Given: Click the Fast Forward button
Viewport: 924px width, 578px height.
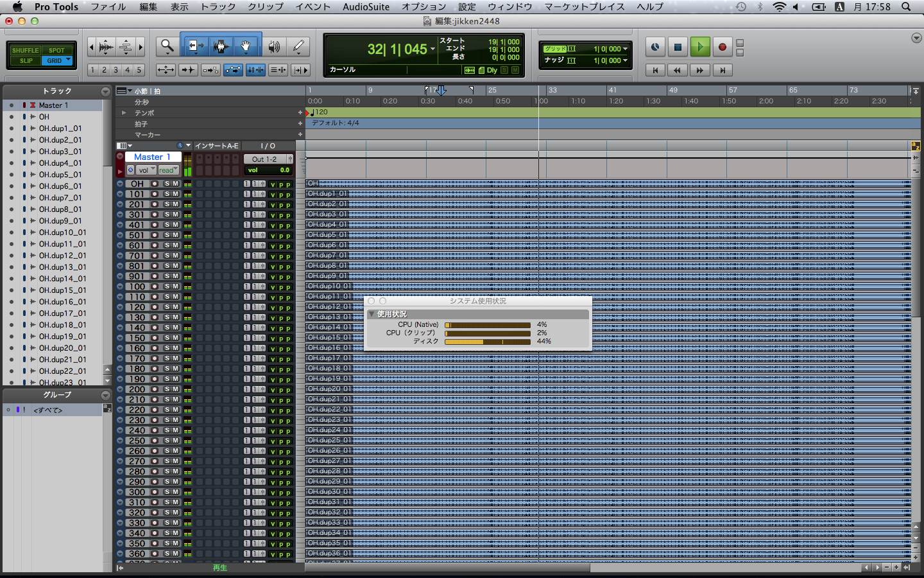Looking at the screenshot, I should [700, 70].
